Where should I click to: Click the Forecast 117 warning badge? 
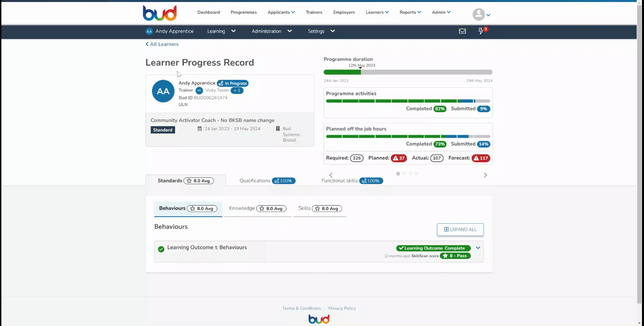point(481,158)
